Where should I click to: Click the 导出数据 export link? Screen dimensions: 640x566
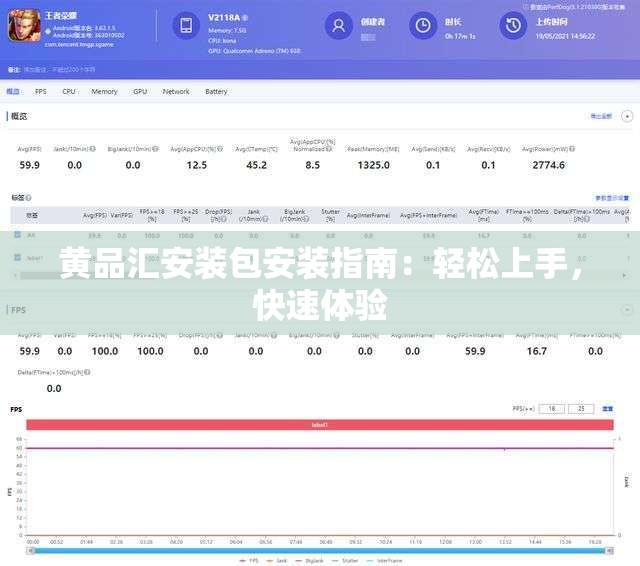[601, 116]
